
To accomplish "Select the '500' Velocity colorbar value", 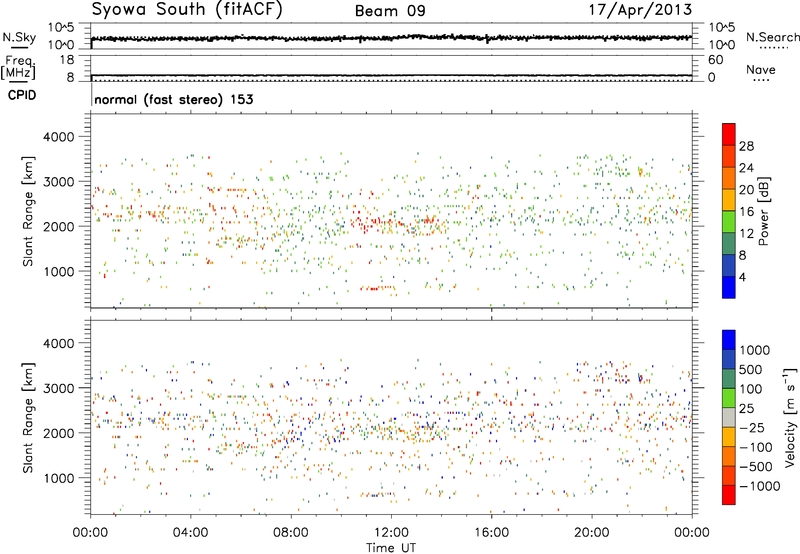I will pyautogui.click(x=753, y=369).
